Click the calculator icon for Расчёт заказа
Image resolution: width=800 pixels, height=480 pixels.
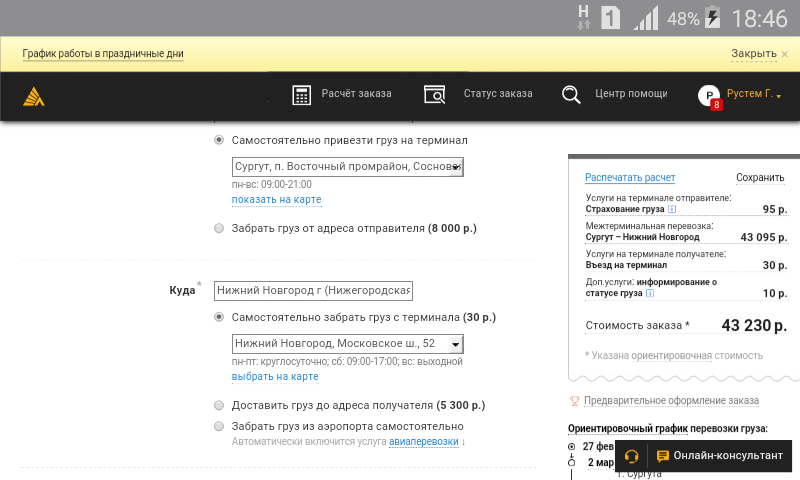[x=301, y=95]
